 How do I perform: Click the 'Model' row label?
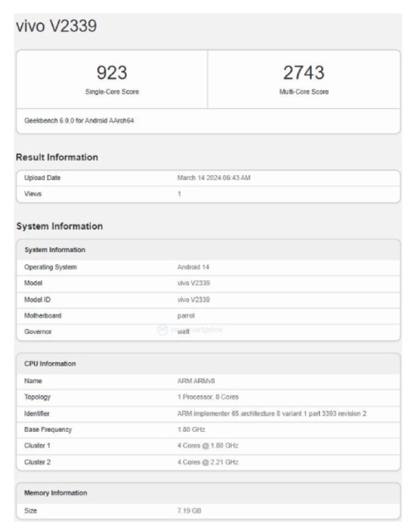tap(33, 283)
